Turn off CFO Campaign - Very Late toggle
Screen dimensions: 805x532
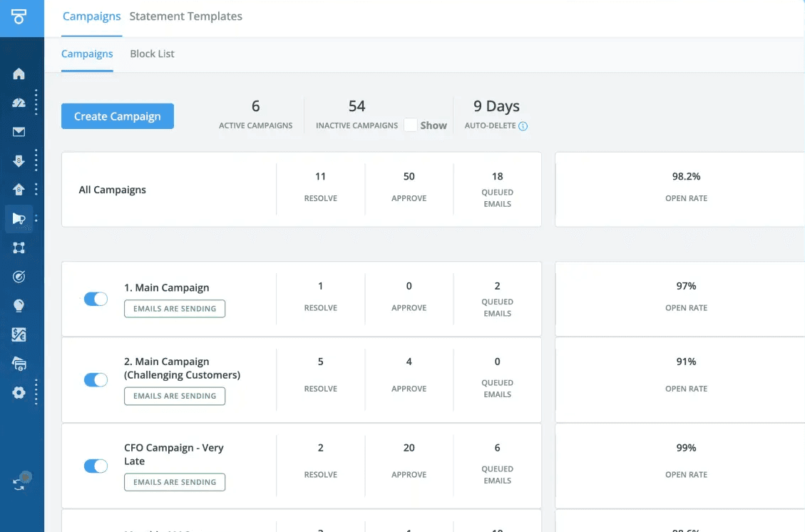[x=96, y=466]
